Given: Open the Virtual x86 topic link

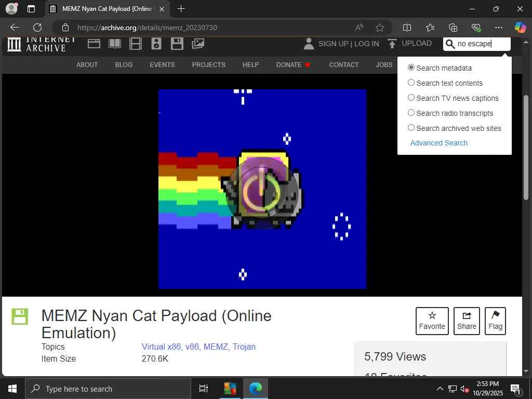Looking at the screenshot, I should tap(162, 347).
